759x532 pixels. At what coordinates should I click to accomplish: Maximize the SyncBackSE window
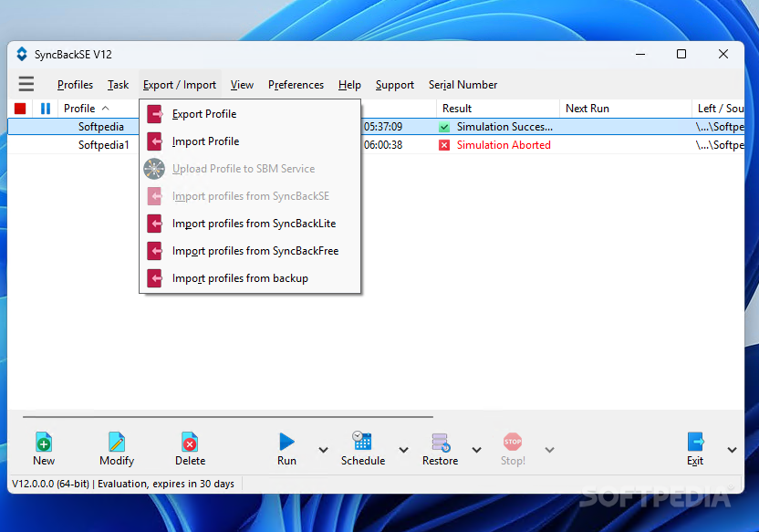coord(681,54)
